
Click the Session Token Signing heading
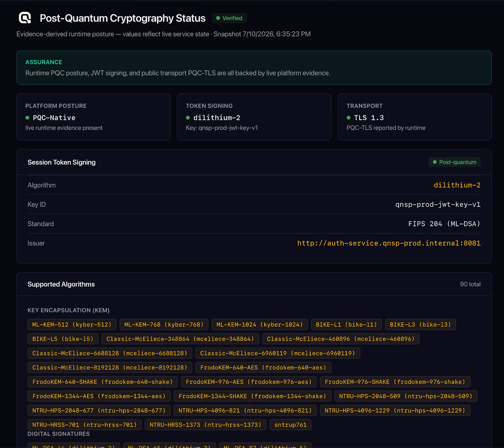coord(61,162)
